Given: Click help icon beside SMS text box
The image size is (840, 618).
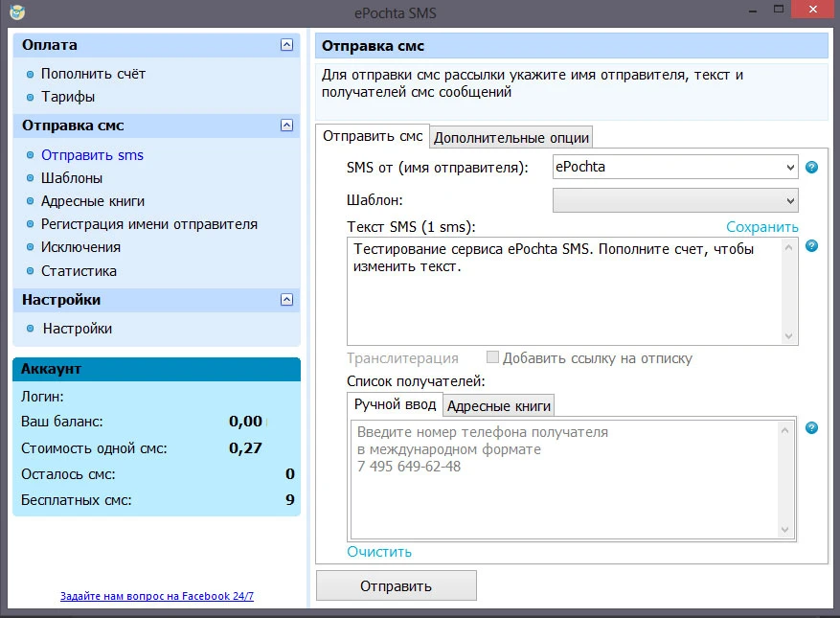Looking at the screenshot, I should (x=811, y=246).
